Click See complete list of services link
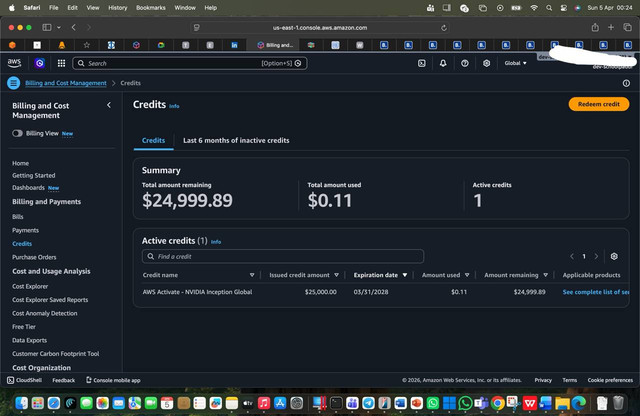Viewport: 640px width, 416px height. 596,292
